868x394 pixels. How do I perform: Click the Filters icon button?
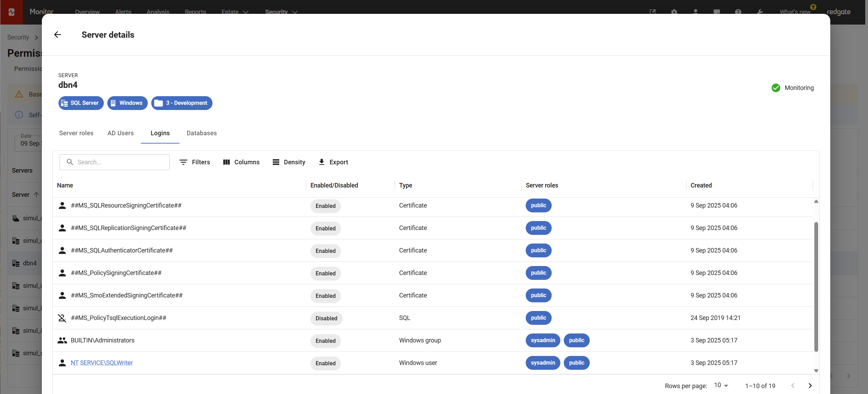point(183,162)
